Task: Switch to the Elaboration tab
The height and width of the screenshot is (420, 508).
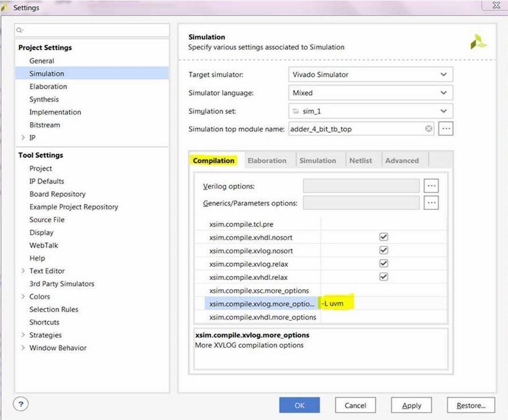Action: click(267, 161)
